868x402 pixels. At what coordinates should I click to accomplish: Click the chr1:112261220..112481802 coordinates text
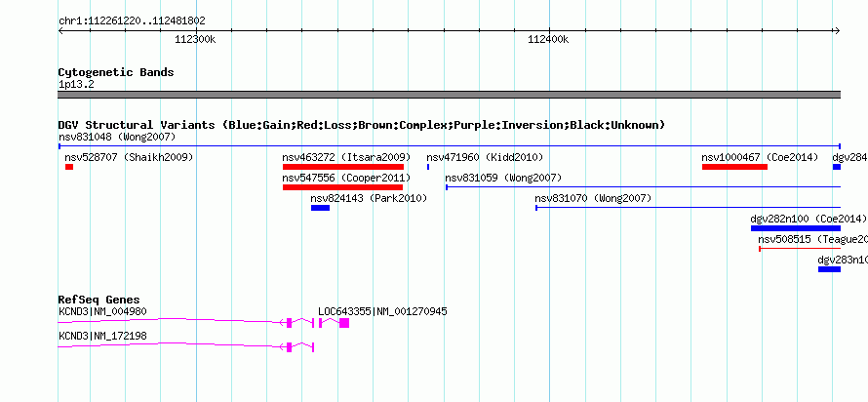click(x=132, y=21)
